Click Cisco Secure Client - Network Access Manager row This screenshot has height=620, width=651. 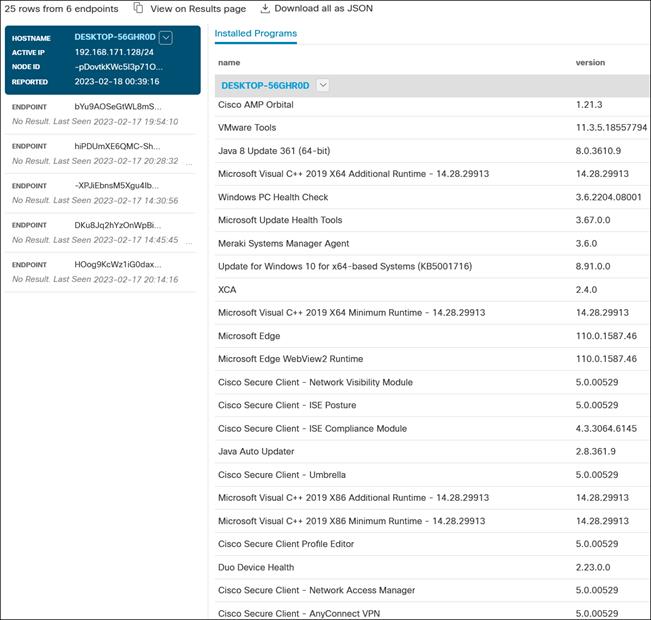coord(432,590)
